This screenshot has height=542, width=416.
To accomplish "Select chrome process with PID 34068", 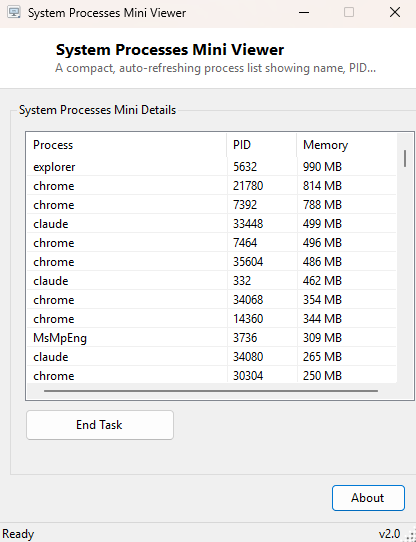I will pos(212,300).
